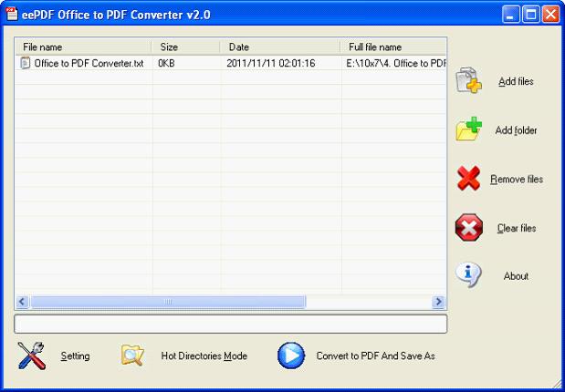
Task: Maximize the eePDF window
Action: pos(530,15)
